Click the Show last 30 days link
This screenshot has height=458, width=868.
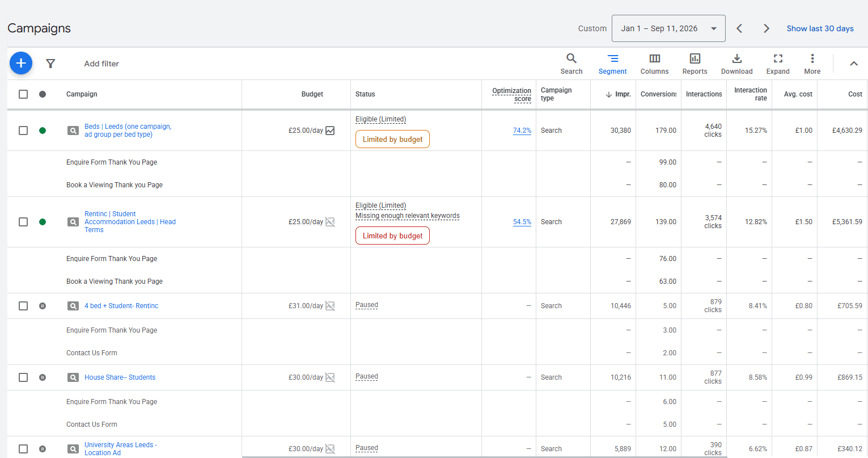tap(820, 28)
